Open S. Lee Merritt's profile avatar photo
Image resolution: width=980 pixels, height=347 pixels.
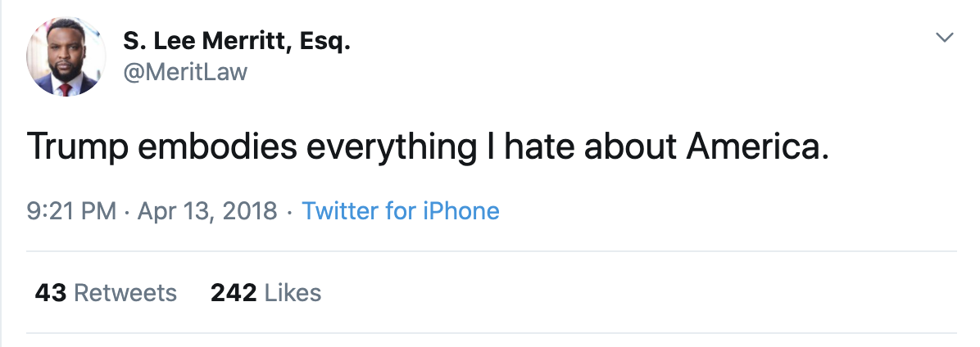[x=66, y=56]
